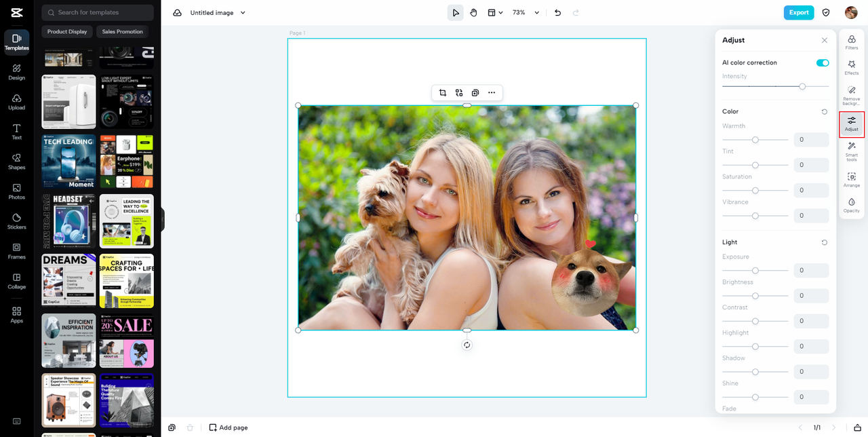Select the Crafting Spaces For Life template
Viewport: 868px width, 437px height.
[x=127, y=281]
